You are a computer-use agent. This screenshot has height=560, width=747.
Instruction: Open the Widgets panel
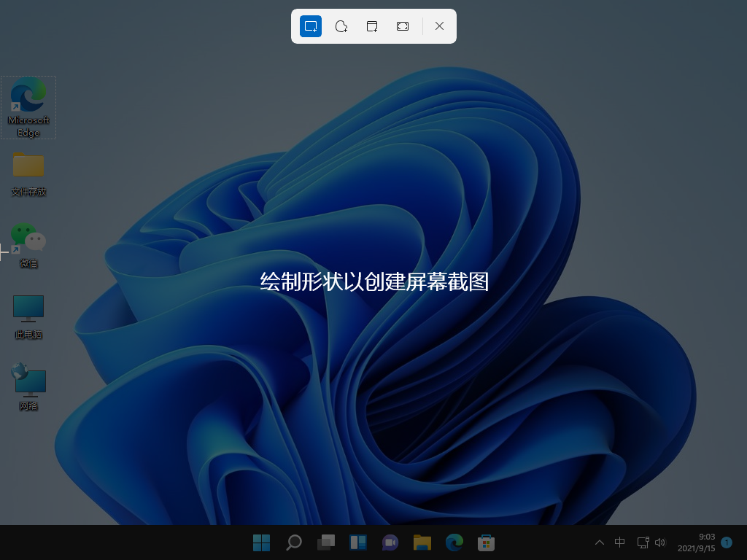point(357,542)
